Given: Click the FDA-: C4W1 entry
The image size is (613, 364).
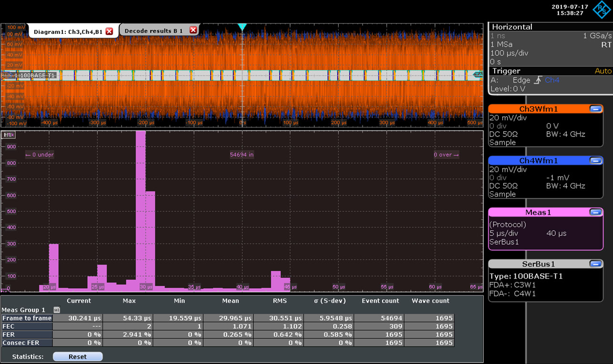Looking at the screenshot, I should [x=512, y=293].
